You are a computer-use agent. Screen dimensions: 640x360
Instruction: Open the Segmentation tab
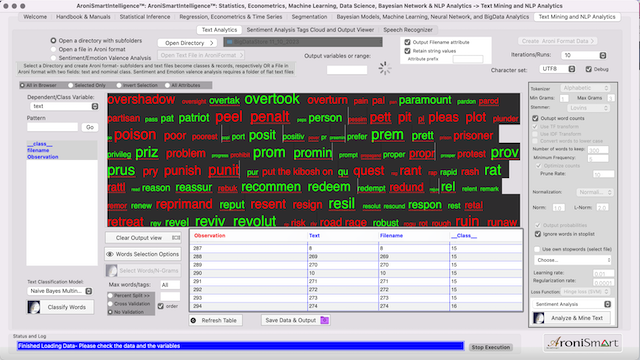[309, 17]
